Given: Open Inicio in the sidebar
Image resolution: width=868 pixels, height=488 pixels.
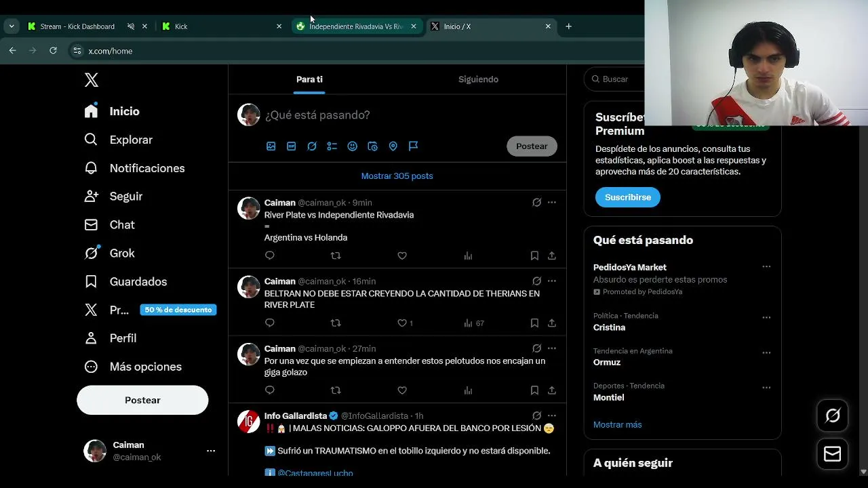Looking at the screenshot, I should pos(112,111).
